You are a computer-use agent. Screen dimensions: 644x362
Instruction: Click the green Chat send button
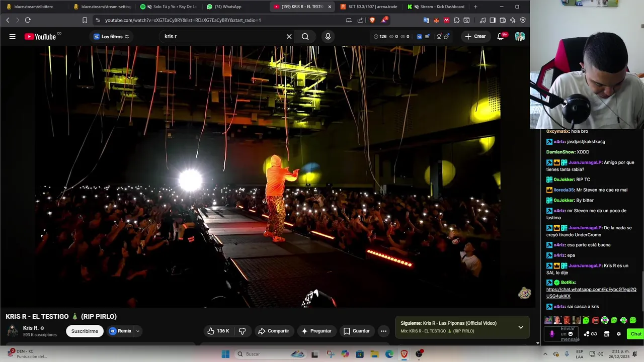pyautogui.click(x=636, y=334)
